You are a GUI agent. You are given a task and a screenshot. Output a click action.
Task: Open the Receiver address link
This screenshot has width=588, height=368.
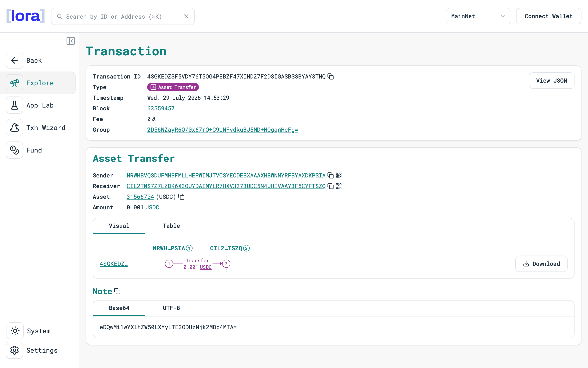pyautogui.click(x=226, y=186)
